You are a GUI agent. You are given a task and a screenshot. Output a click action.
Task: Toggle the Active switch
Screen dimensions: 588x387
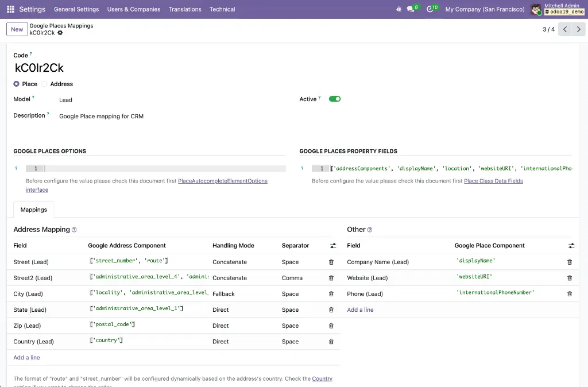click(335, 99)
